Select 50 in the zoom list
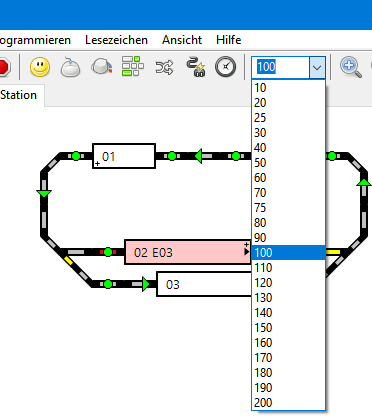This screenshot has height=418, width=372. pyautogui.click(x=288, y=163)
